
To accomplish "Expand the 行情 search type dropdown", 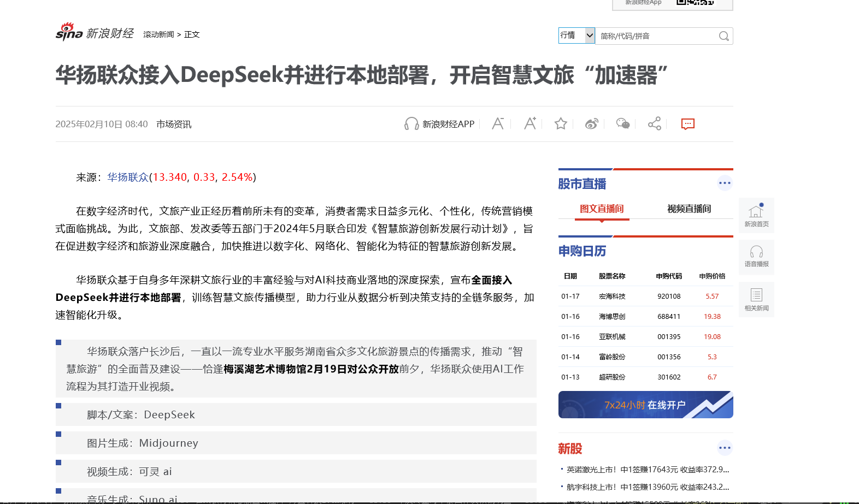I will (x=576, y=35).
